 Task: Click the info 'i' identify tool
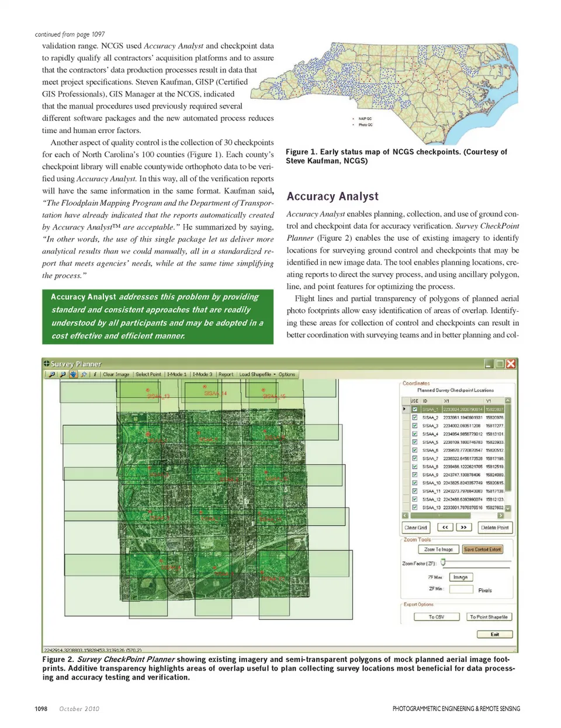click(x=95, y=374)
